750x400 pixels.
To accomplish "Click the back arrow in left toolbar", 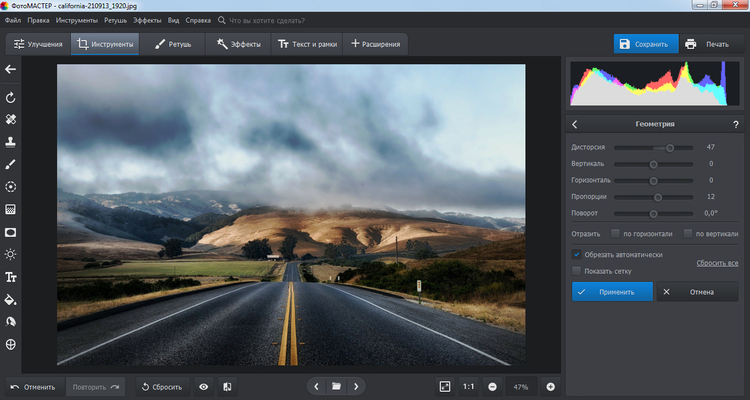I will tap(11, 69).
